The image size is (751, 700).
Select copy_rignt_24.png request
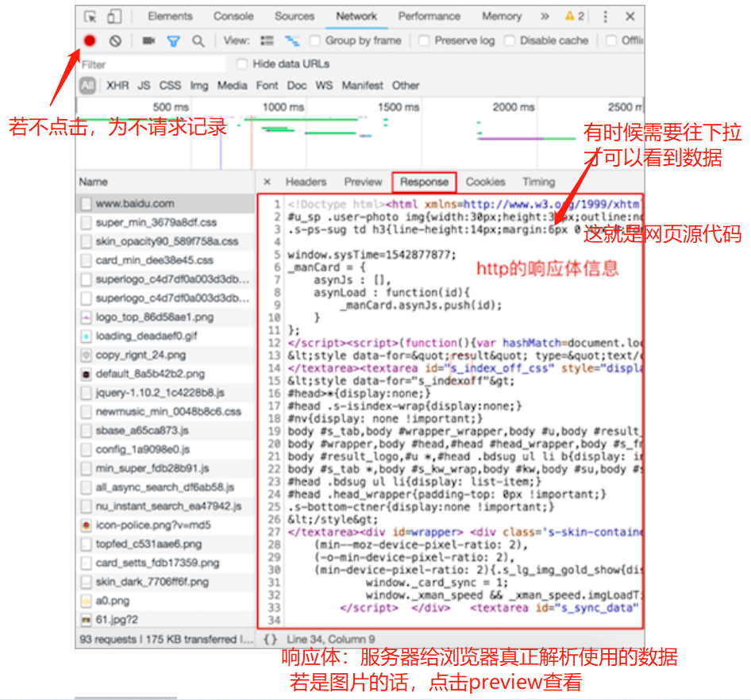[165, 355]
